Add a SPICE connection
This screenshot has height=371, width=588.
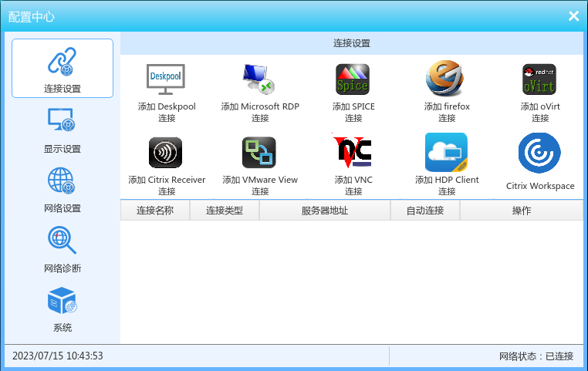[x=353, y=93]
